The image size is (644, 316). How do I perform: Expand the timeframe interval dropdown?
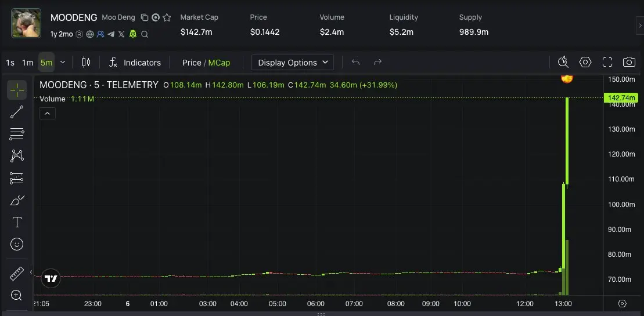coord(63,63)
